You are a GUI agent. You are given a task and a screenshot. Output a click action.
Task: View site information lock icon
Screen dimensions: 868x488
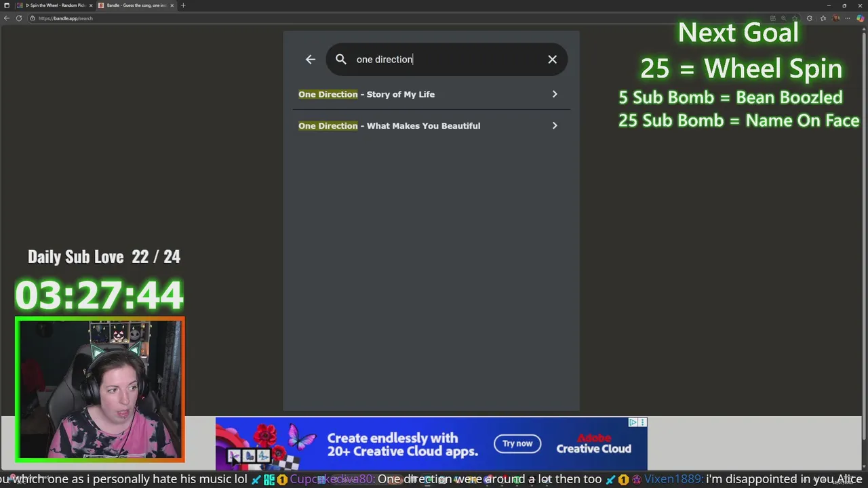point(33,18)
